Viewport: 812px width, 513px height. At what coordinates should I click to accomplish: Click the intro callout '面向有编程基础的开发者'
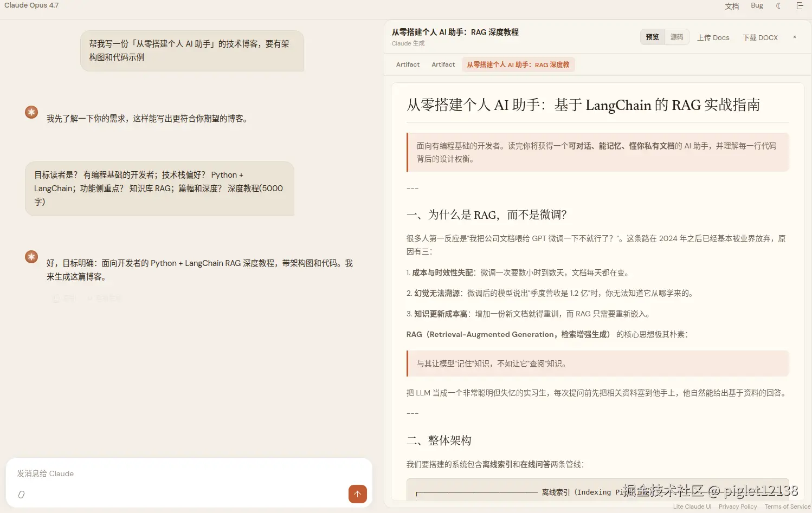tap(598, 152)
